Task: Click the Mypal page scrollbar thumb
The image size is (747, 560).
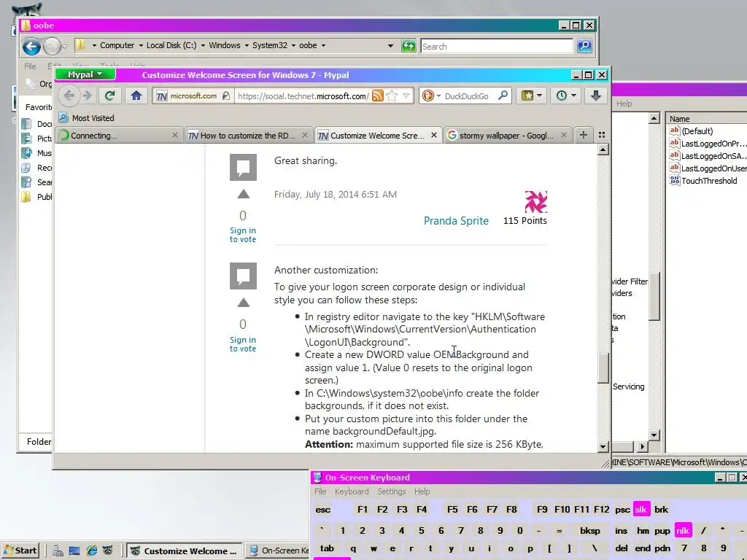Action: [603, 367]
